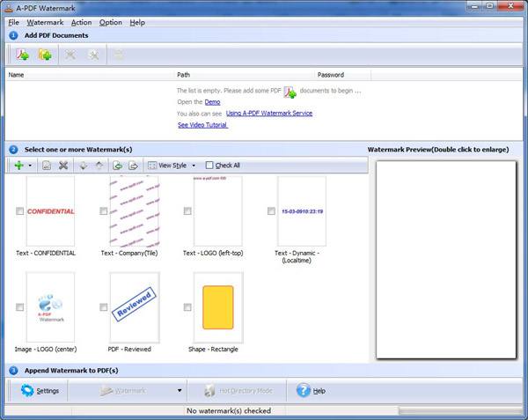Select the Dynamic localtime watermark thumbnail
Screen dimensions: 528x420
point(302,210)
